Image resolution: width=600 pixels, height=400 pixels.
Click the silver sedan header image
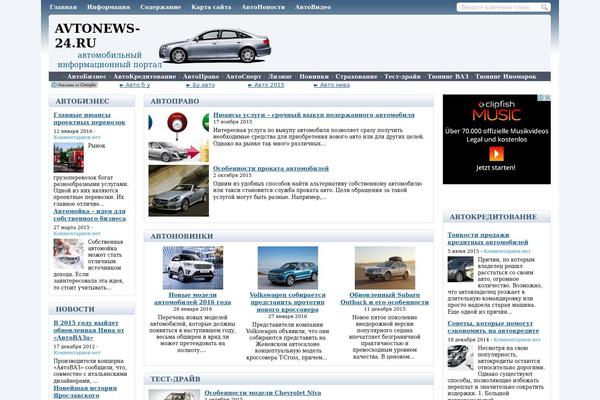215,46
